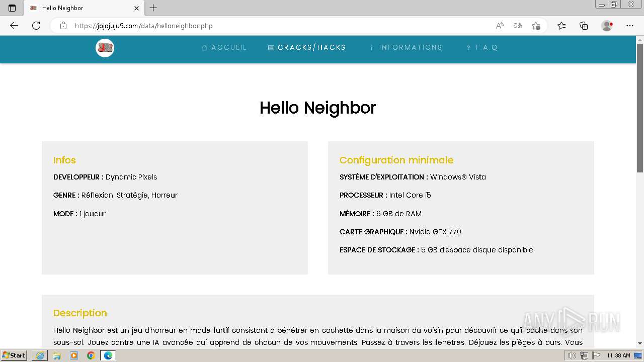
Task: Click the Nvidia GTX 770 text
Action: (x=435, y=232)
